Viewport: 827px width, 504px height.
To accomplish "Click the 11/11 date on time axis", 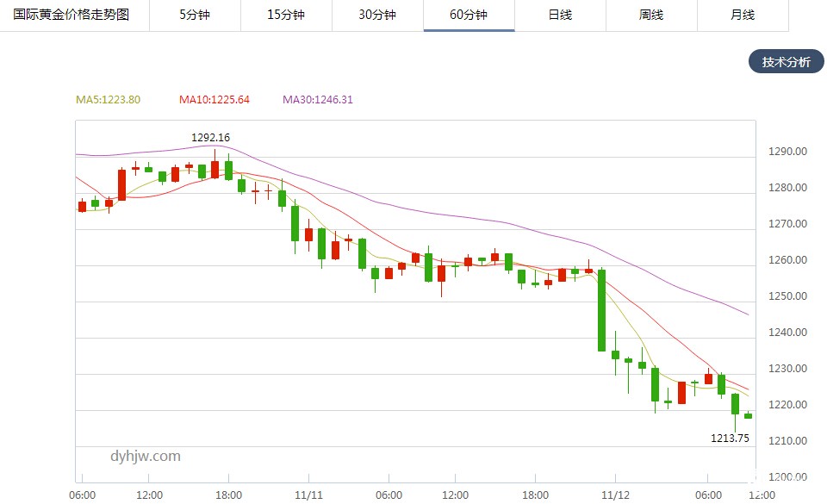I will tap(308, 495).
